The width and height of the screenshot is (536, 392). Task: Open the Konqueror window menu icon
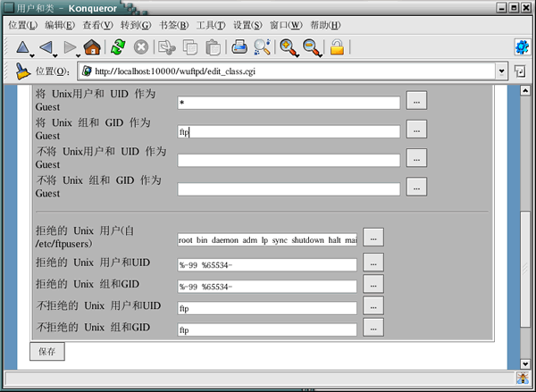(9, 8)
